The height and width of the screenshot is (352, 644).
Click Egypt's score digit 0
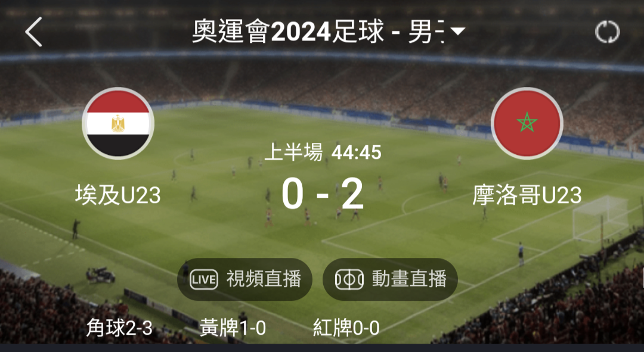click(x=293, y=194)
